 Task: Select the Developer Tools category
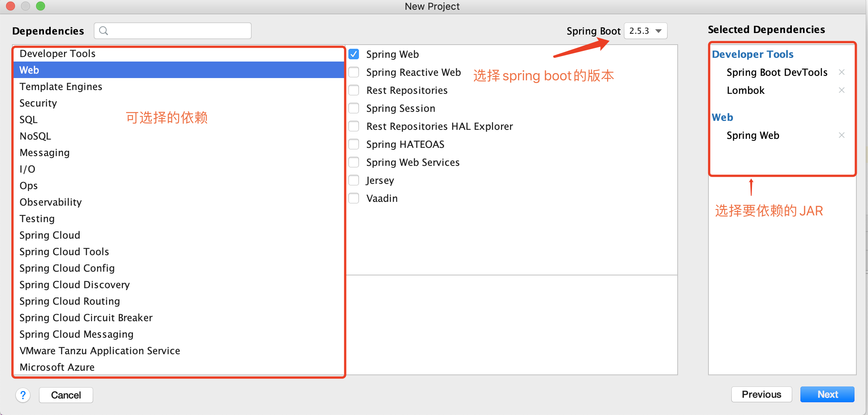(x=179, y=54)
